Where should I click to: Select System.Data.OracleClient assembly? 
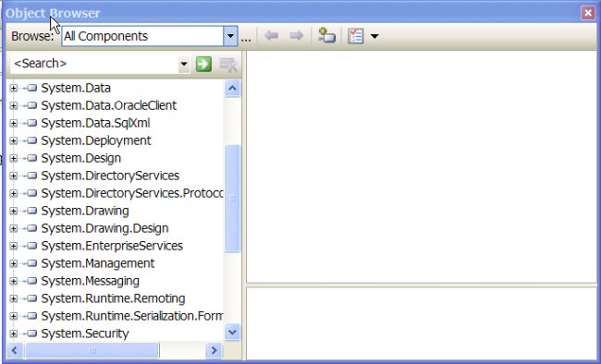109,105
